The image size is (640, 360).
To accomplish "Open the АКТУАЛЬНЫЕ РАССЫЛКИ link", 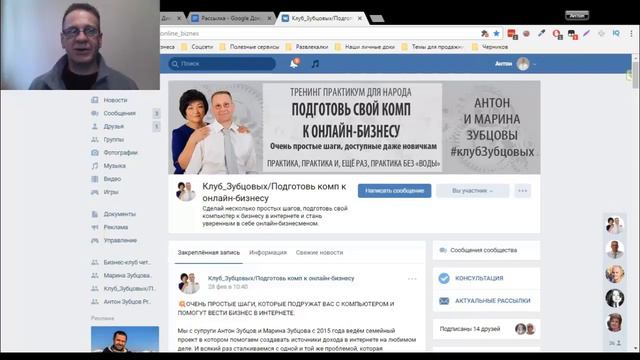I will click(x=493, y=301).
